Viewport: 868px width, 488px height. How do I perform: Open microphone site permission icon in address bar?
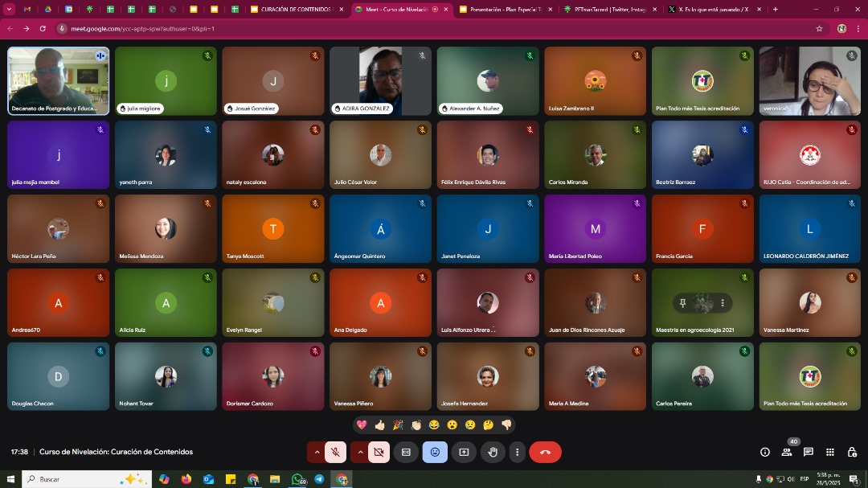(x=63, y=29)
